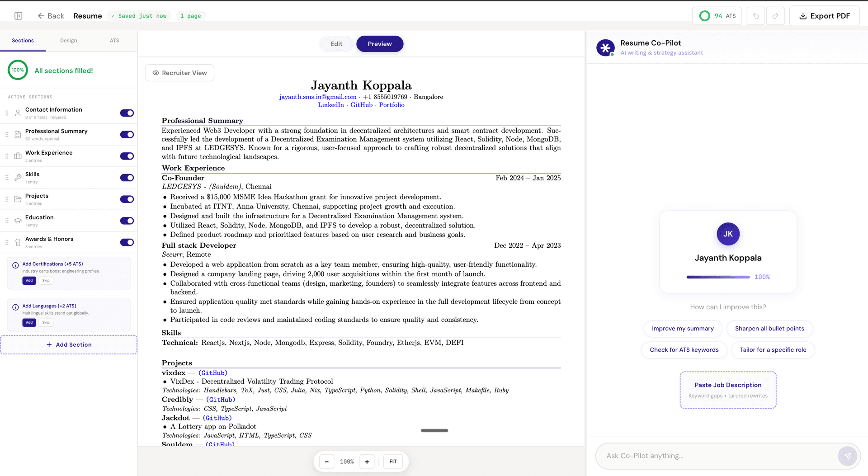Screen dimensions: 868x476
Task: Open the Credibly GitHub link
Action: click(x=221, y=400)
